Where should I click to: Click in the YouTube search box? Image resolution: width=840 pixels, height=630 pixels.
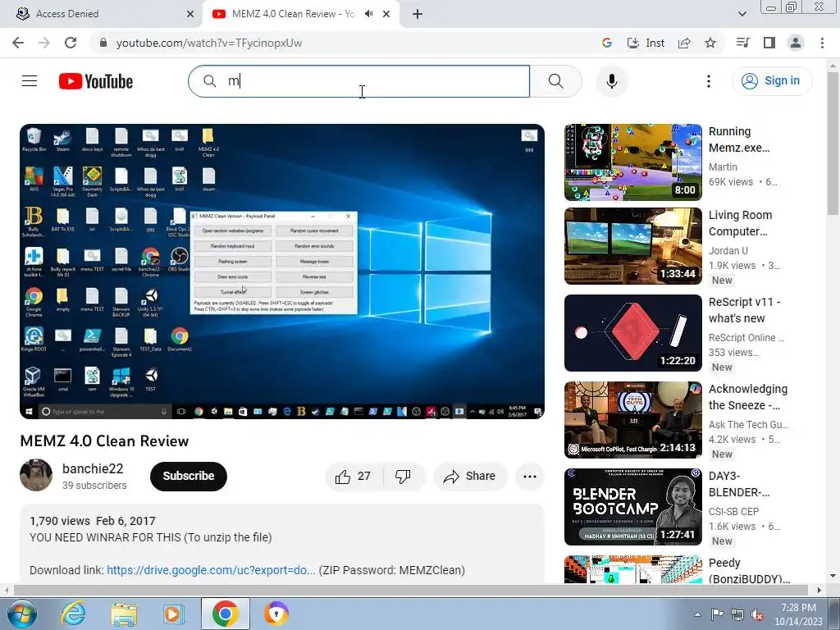[x=359, y=81]
